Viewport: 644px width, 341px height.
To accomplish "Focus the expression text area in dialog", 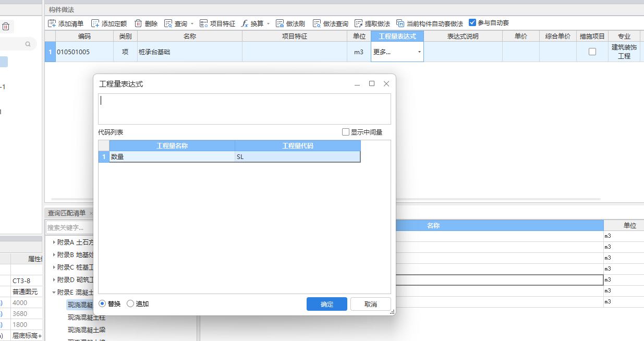I will click(x=245, y=109).
